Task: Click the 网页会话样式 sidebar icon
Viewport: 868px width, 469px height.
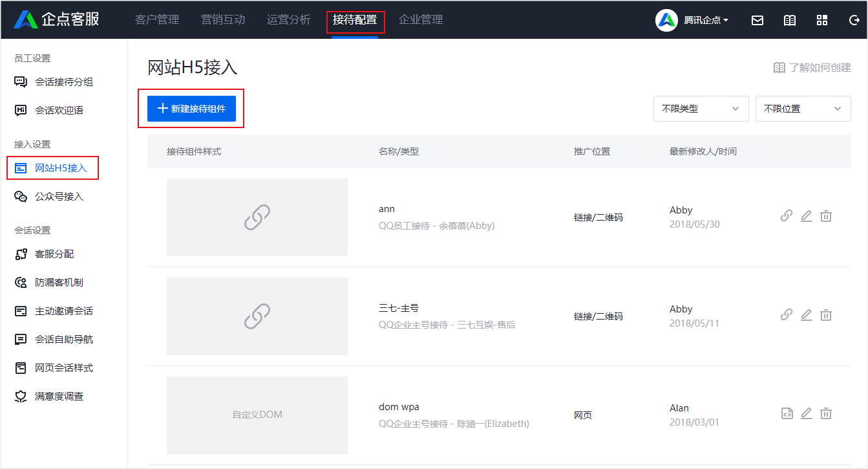Action: tap(21, 368)
